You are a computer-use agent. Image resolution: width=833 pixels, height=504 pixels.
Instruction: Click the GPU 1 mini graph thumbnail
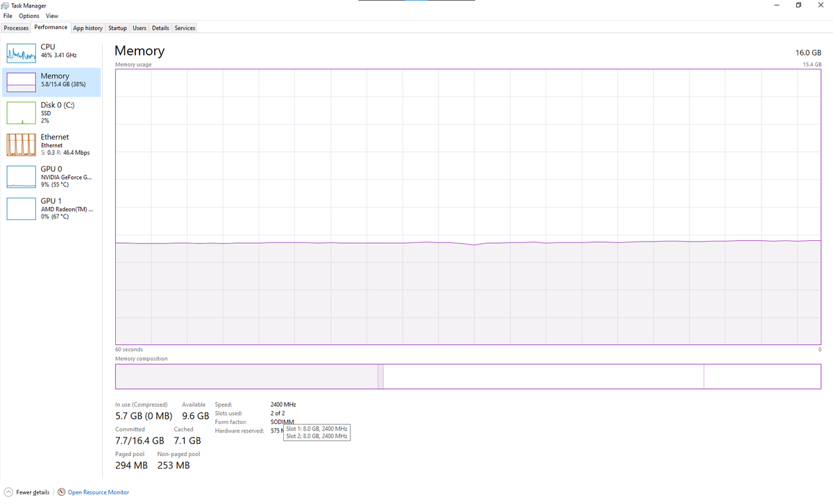point(21,209)
